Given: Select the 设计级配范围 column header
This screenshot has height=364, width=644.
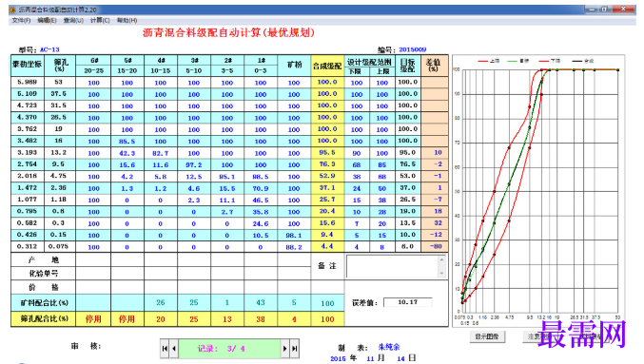Looking at the screenshot, I should pyautogui.click(x=370, y=62).
